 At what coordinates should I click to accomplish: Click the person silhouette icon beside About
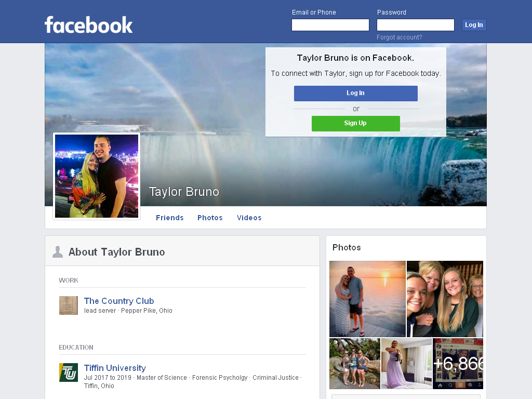(58, 252)
